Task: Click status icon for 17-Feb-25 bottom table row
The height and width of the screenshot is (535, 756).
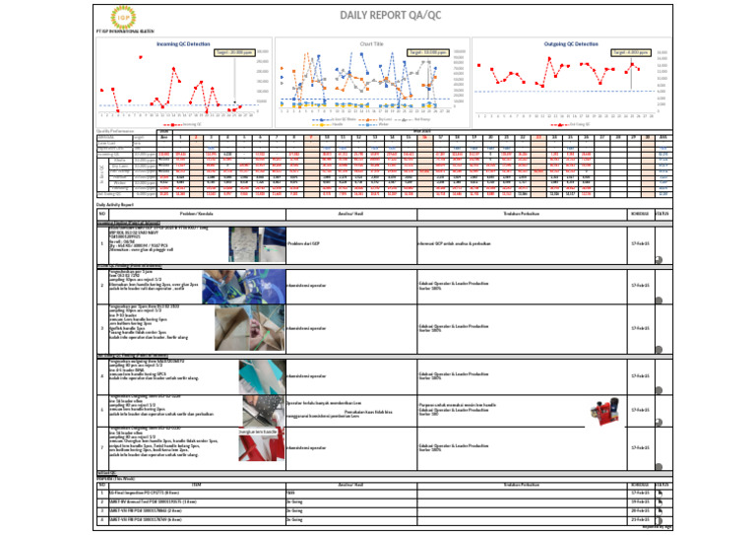Action: click(x=661, y=493)
